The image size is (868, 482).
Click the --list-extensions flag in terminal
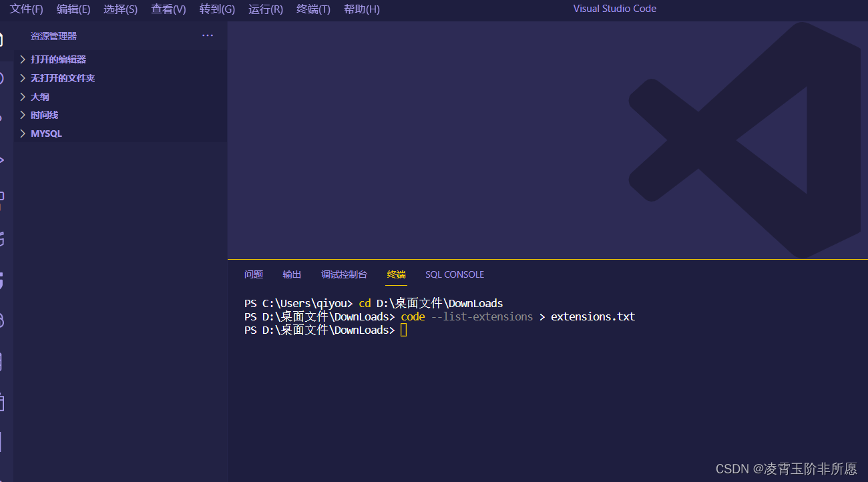point(482,316)
